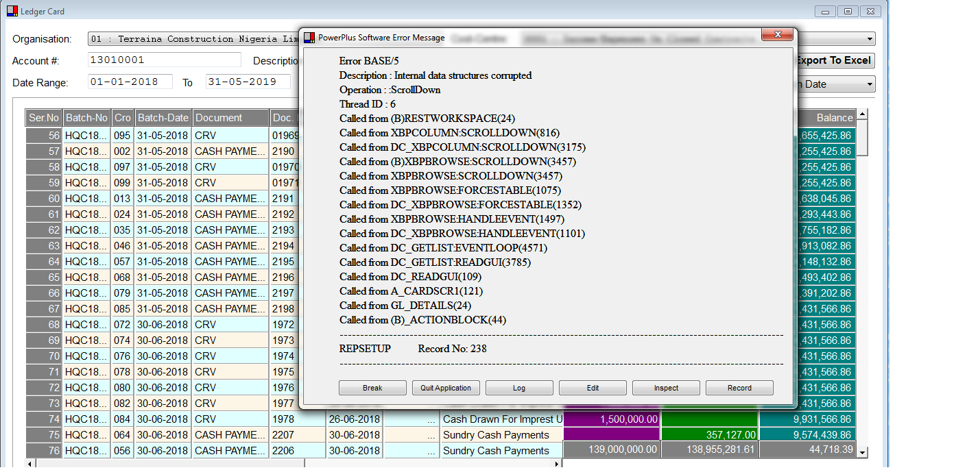Click the Document column header

(x=230, y=117)
